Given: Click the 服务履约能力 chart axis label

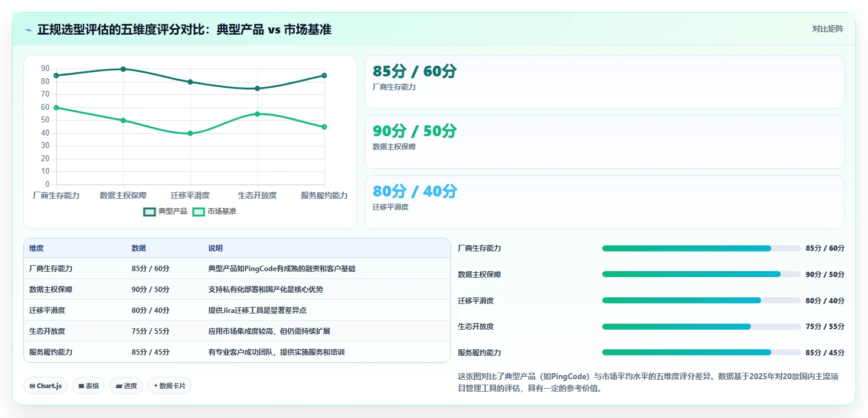Looking at the screenshot, I should (324, 195).
